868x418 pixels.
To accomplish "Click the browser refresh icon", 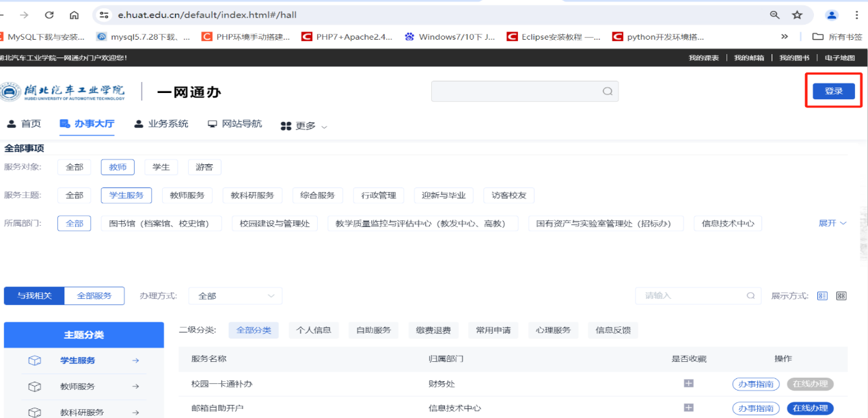I will click(48, 14).
